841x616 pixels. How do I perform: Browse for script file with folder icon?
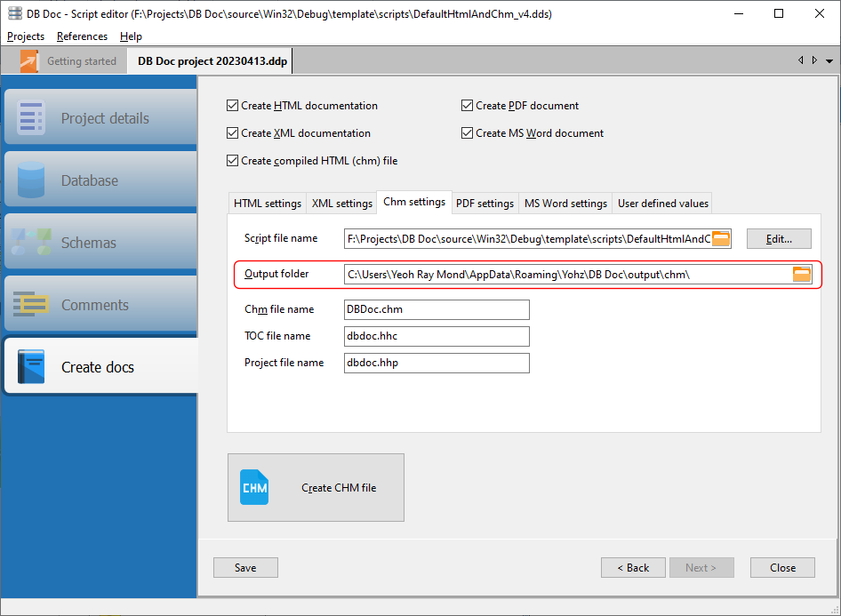tap(721, 238)
